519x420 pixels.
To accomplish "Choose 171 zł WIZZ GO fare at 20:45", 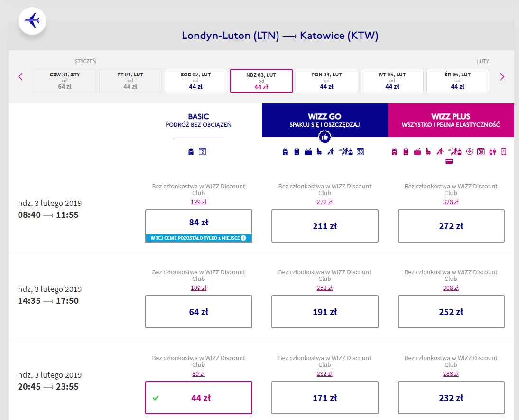I will point(324,398).
